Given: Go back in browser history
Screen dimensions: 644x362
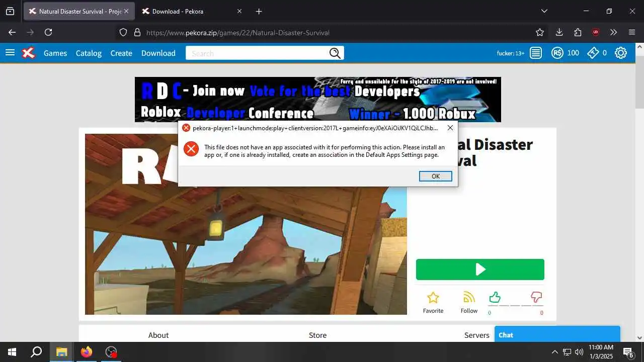Looking at the screenshot, I should pyautogui.click(x=12, y=32).
